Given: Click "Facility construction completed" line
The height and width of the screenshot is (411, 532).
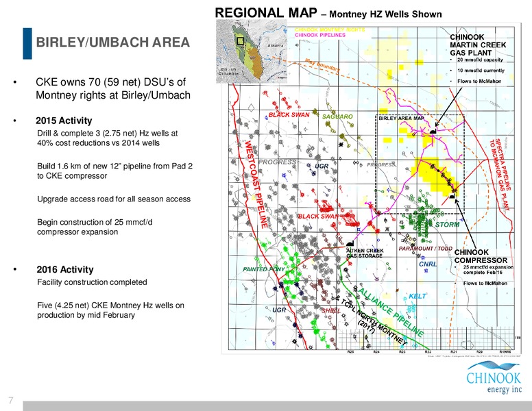Looking at the screenshot, I should click(92, 282).
